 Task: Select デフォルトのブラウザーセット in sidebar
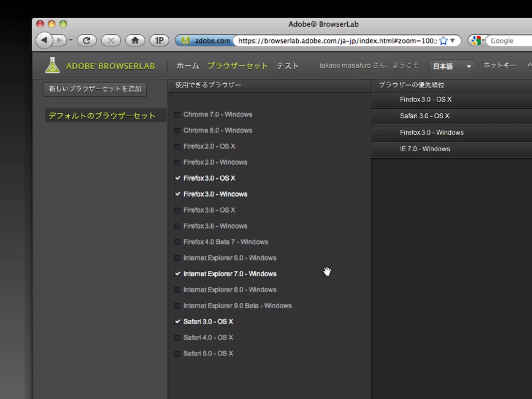pos(102,116)
